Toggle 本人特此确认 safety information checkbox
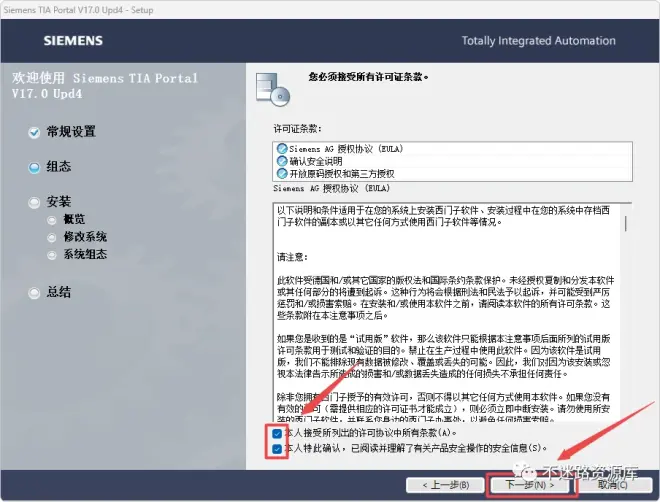Image resolution: width=660 pixels, height=502 pixels. point(277,449)
